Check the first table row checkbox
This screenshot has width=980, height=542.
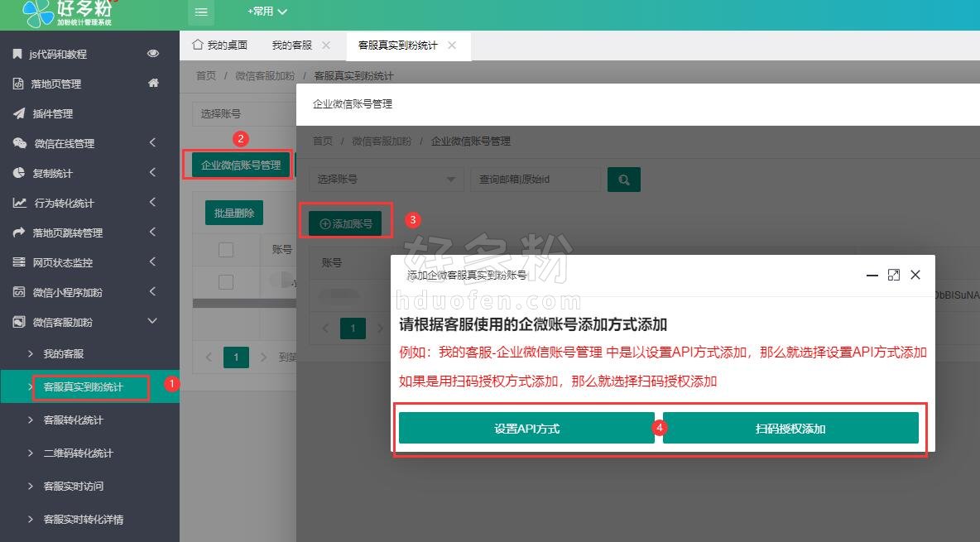point(226,282)
